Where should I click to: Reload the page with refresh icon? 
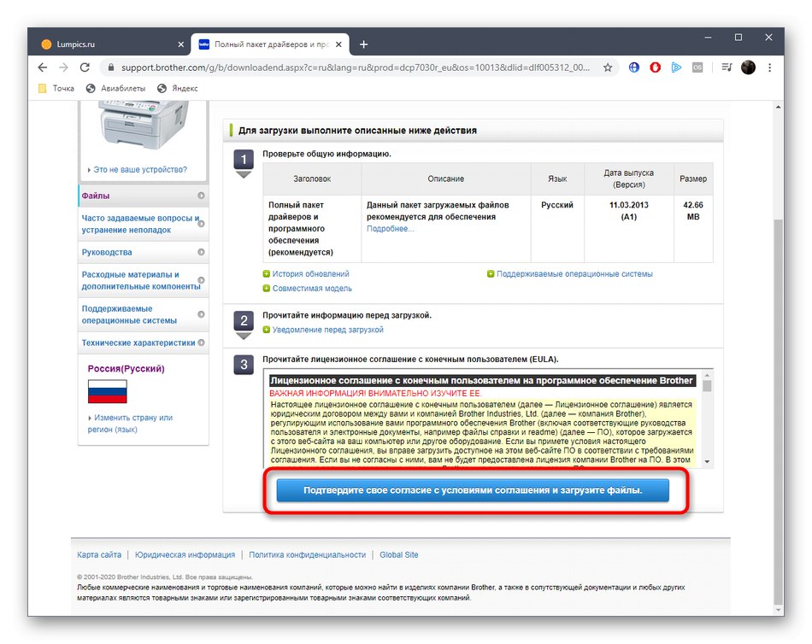pos(85,67)
